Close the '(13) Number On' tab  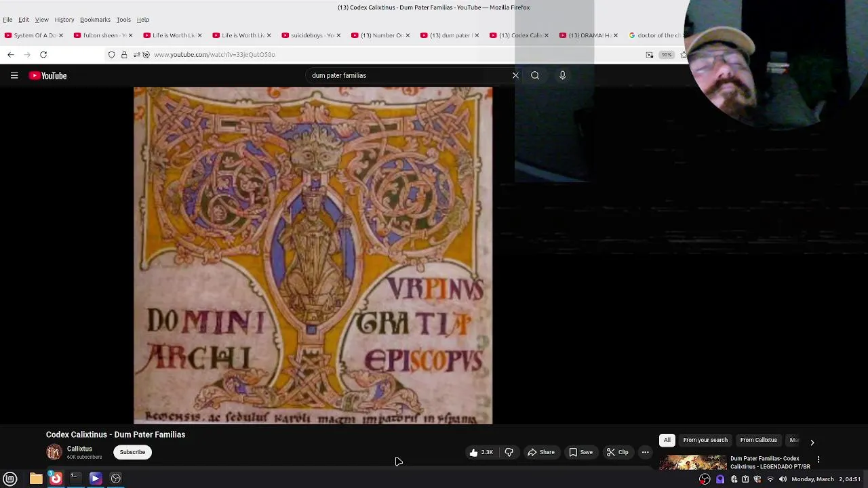408,35
